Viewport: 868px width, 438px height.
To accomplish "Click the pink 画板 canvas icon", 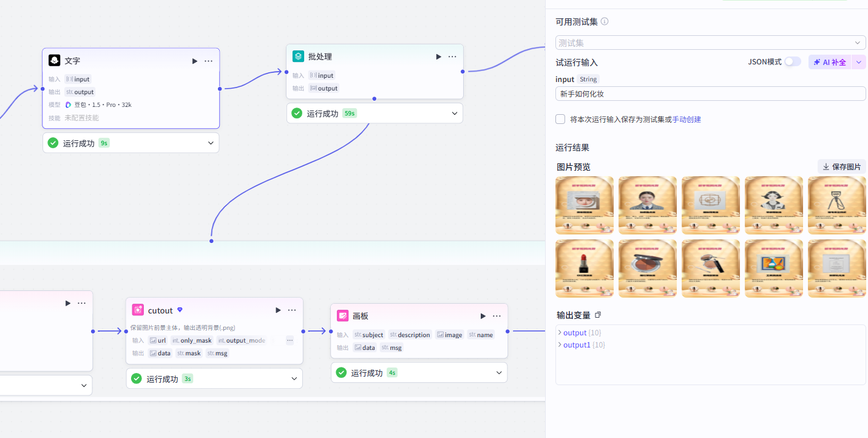I will tap(343, 316).
